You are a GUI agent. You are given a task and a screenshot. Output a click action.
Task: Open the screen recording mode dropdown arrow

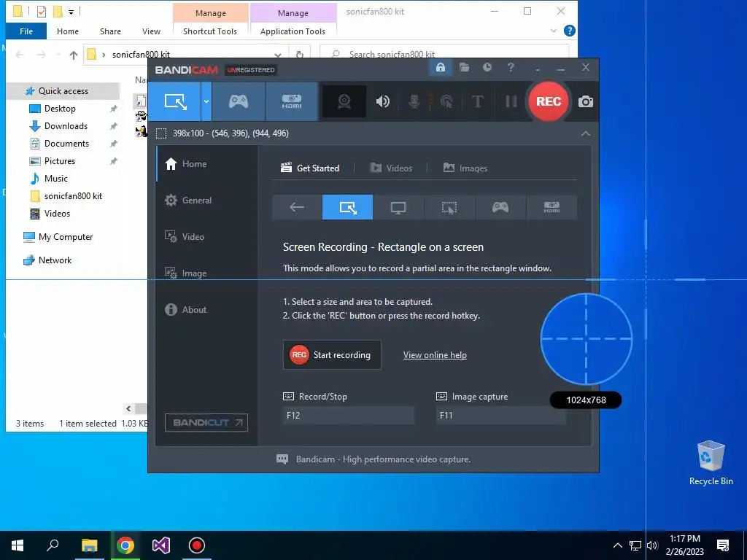[206, 101]
